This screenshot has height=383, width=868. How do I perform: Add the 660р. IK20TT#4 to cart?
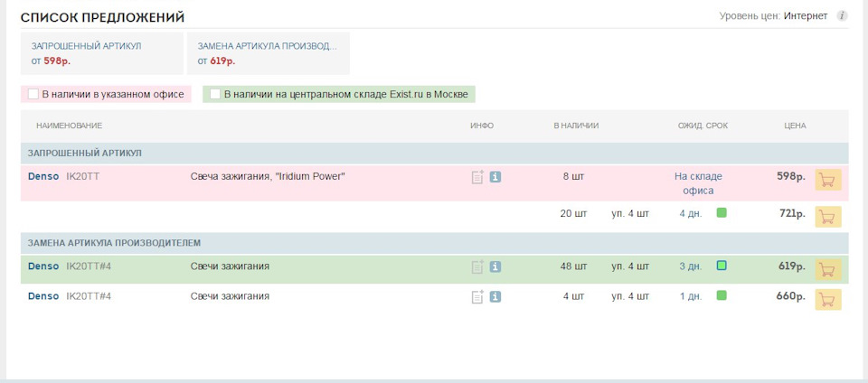pos(827,300)
